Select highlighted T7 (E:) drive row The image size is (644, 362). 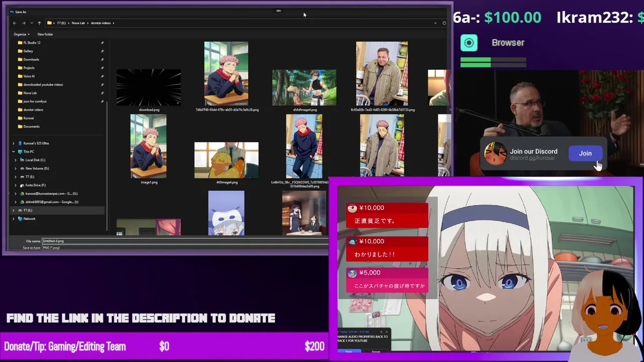click(56, 210)
